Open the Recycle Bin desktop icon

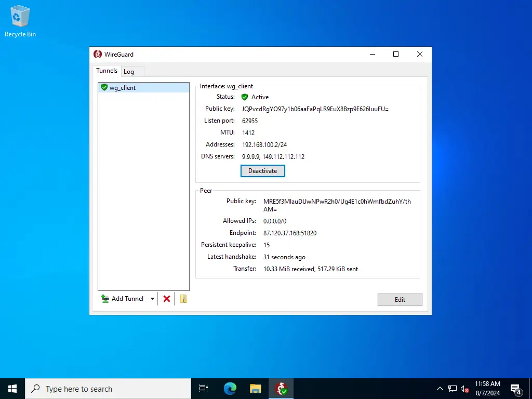20,22
